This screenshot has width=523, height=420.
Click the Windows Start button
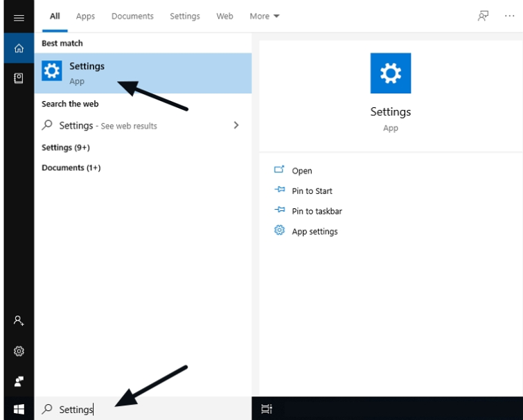tap(19, 409)
